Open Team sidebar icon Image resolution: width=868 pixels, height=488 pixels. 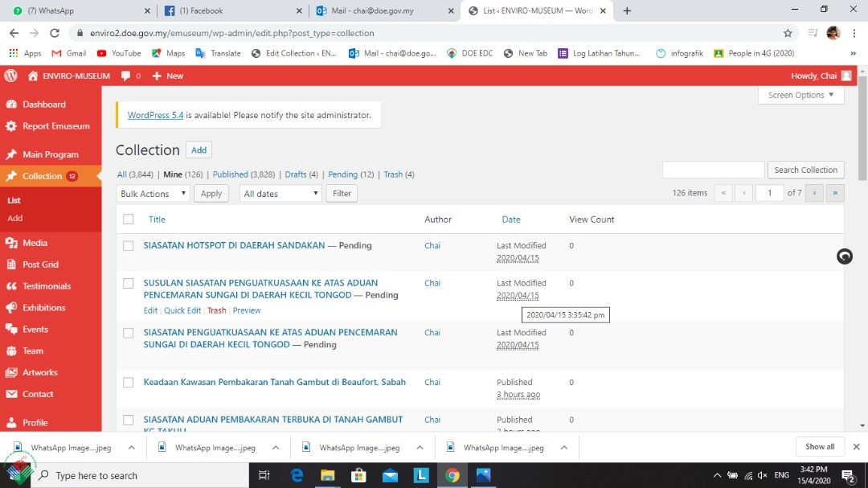(x=11, y=351)
